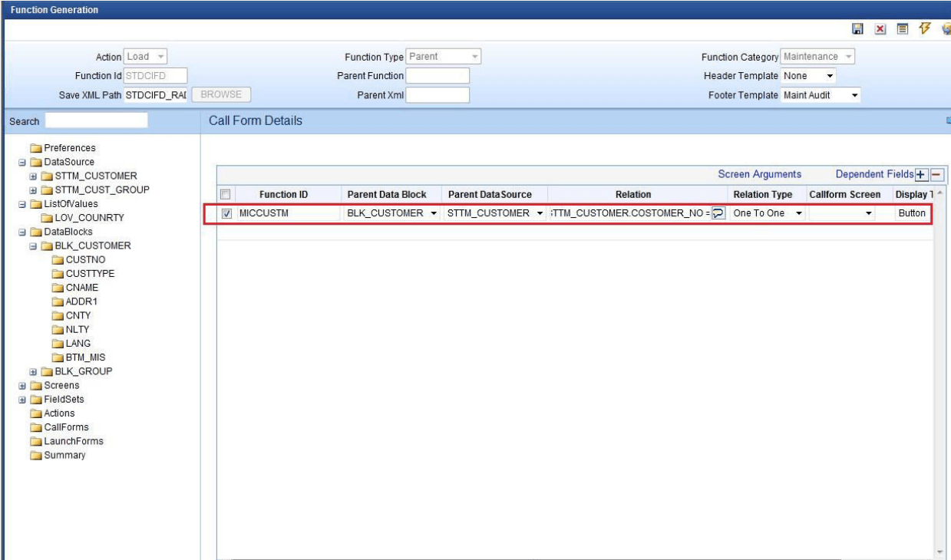Collapse the DataBlocks tree node

click(x=21, y=232)
